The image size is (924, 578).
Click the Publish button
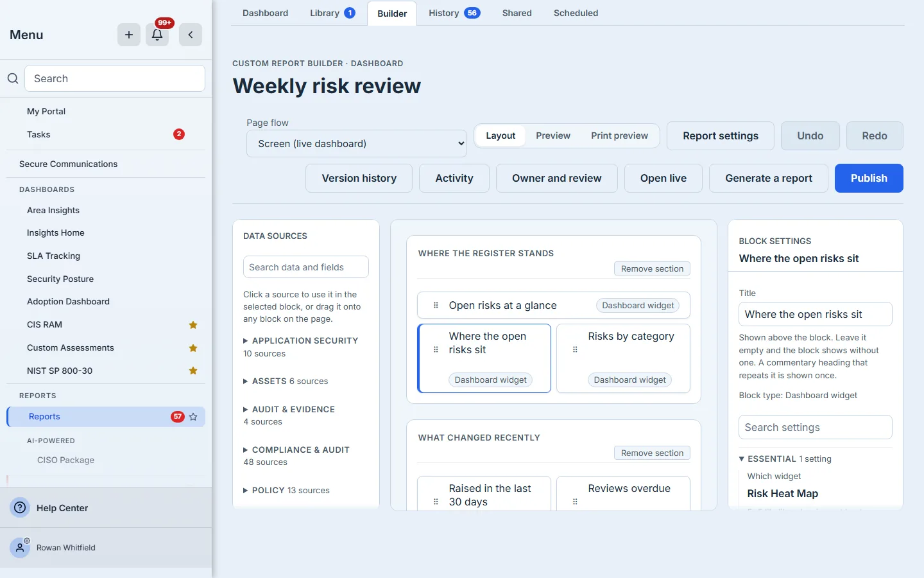869,178
